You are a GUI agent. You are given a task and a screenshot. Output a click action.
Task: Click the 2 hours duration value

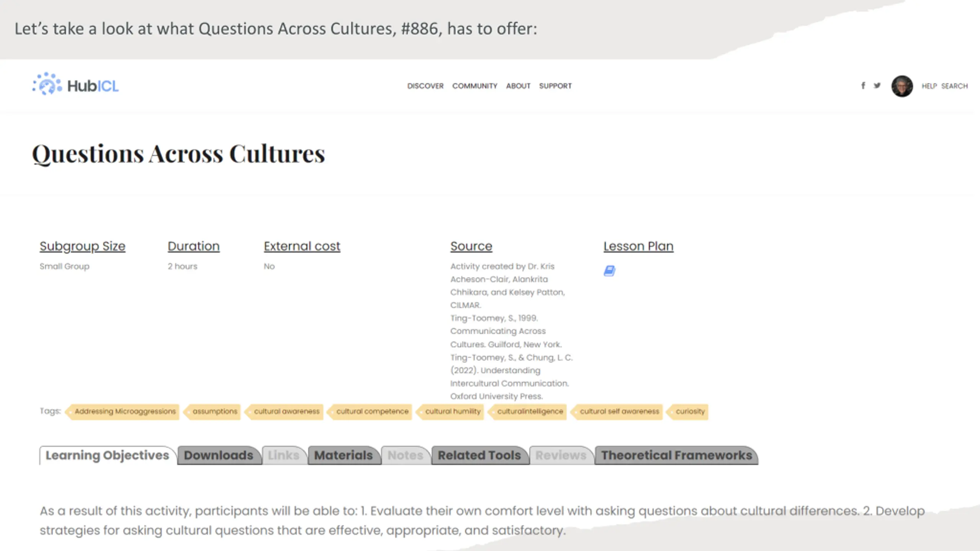[x=182, y=266]
